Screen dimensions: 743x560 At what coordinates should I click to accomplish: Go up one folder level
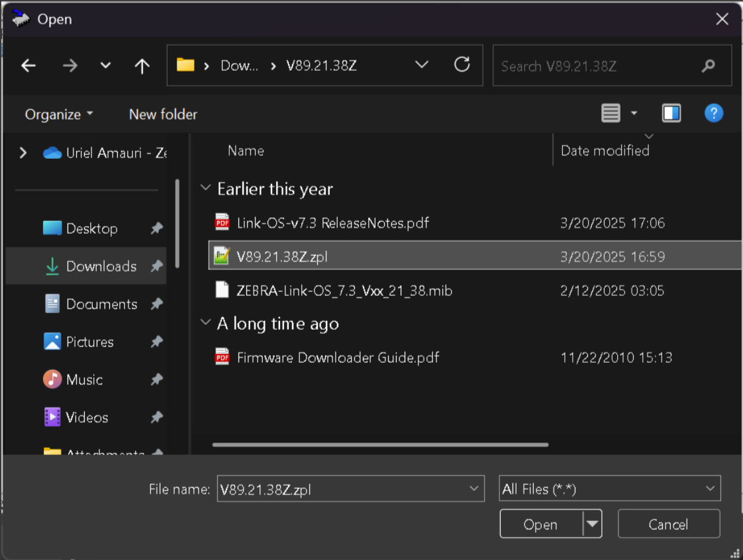click(x=142, y=66)
